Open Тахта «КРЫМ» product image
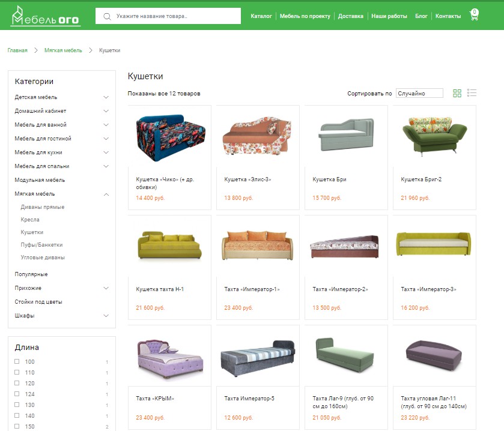The image size is (504, 431). (x=170, y=359)
